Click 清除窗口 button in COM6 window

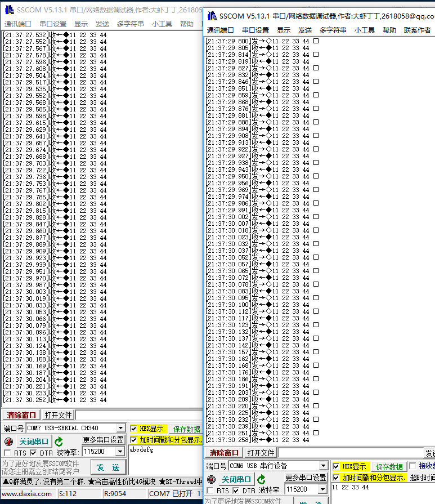click(x=224, y=453)
